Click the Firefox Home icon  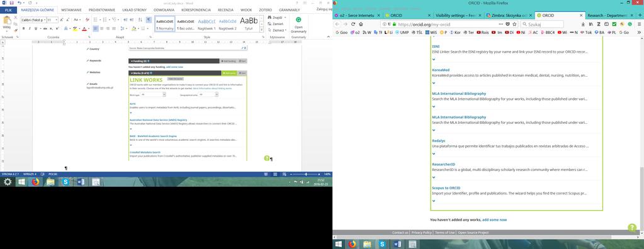(x=361, y=24)
